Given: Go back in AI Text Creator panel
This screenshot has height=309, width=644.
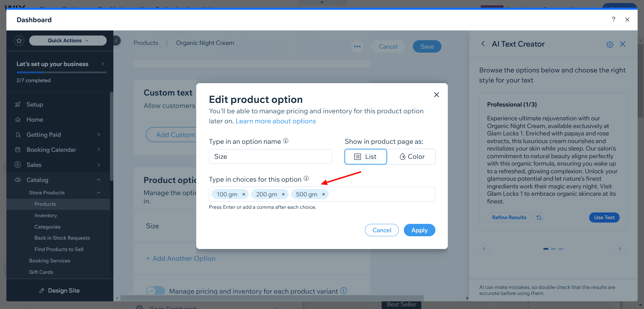Looking at the screenshot, I should (483, 44).
